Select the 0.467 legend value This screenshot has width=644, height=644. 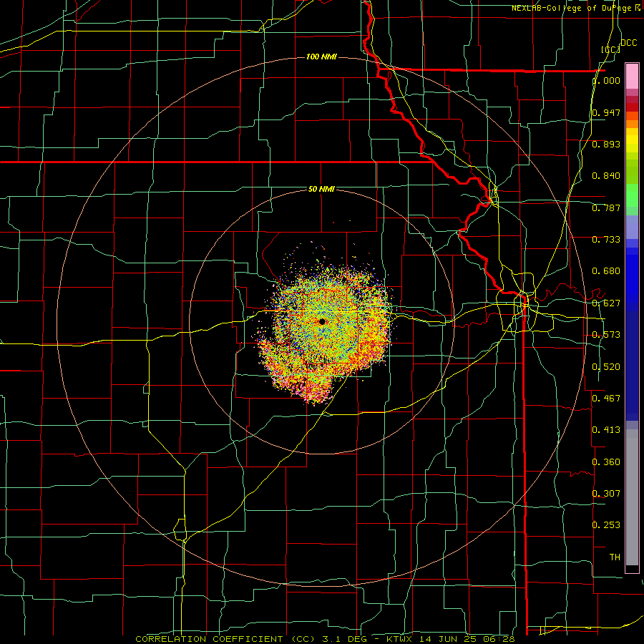pos(606,399)
